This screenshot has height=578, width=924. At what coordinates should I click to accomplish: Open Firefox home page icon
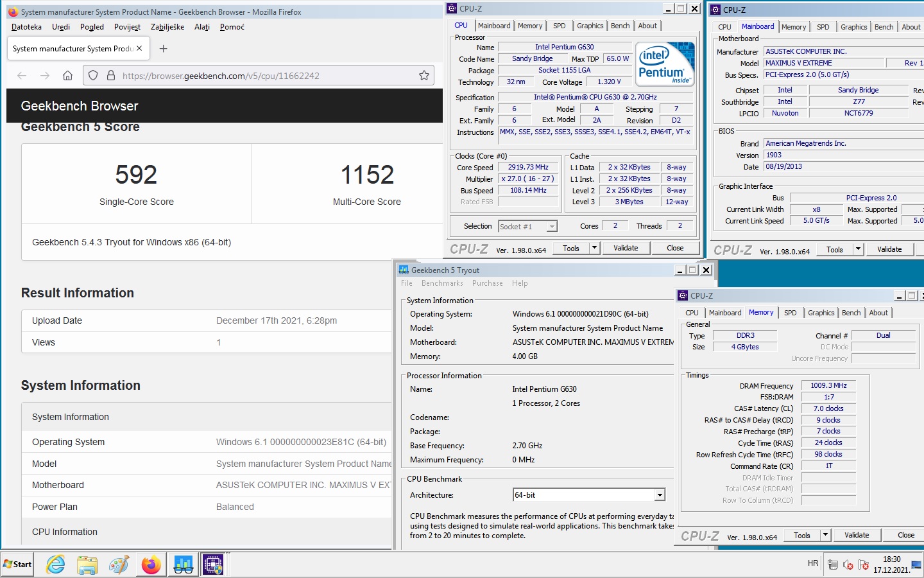click(x=67, y=76)
